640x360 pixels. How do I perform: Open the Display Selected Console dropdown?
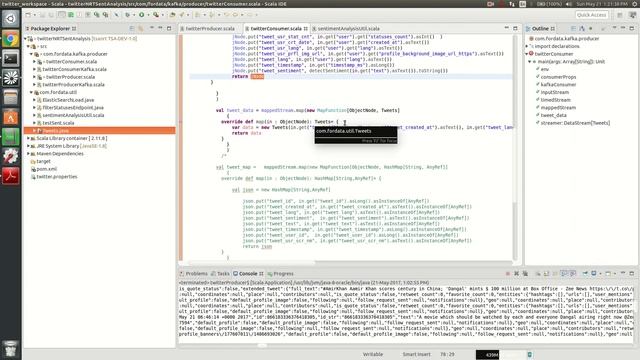coord(600,273)
